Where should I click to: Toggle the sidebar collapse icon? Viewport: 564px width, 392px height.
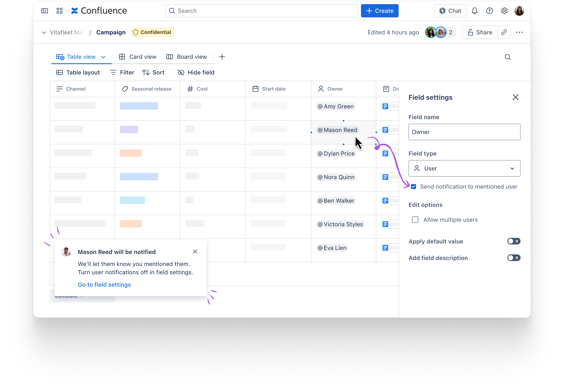(44, 11)
